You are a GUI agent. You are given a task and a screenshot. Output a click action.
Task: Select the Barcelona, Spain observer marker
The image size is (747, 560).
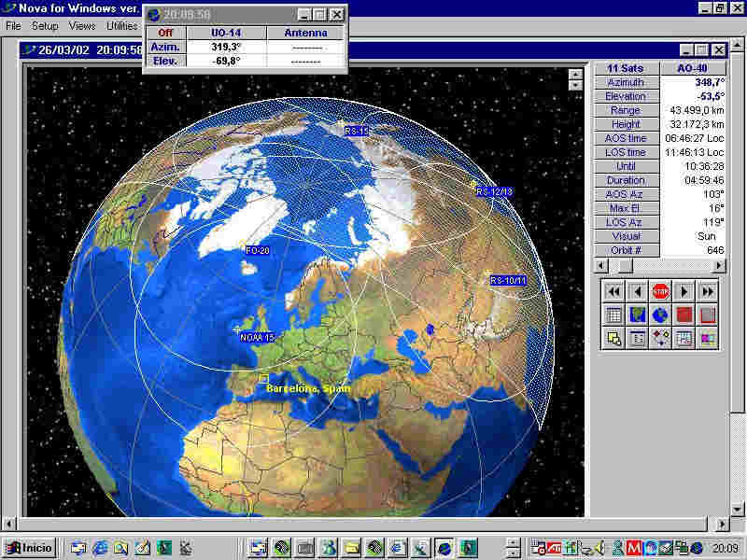coord(264,377)
